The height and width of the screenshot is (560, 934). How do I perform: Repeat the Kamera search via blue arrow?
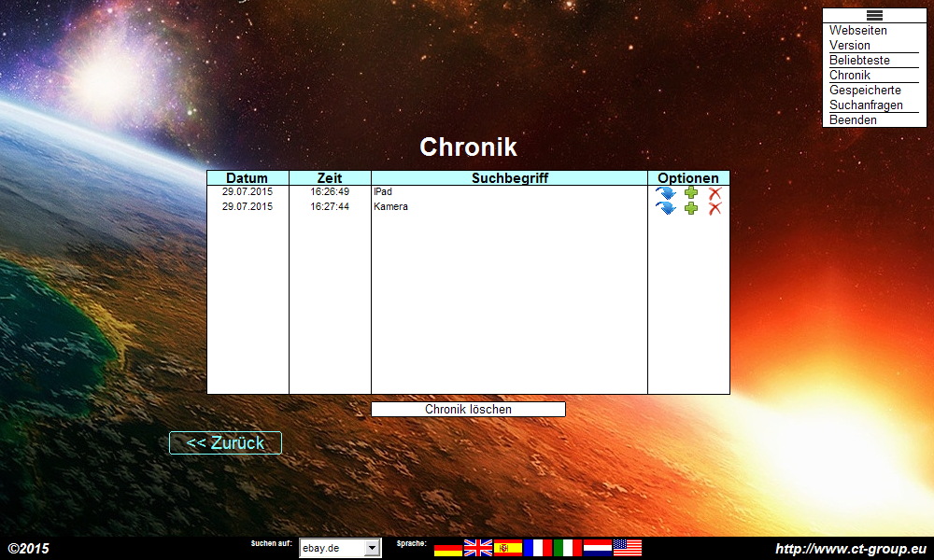[666, 208]
